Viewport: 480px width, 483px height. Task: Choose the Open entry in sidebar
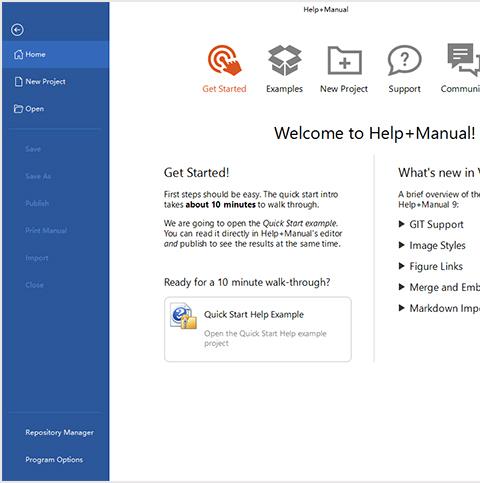click(x=55, y=109)
